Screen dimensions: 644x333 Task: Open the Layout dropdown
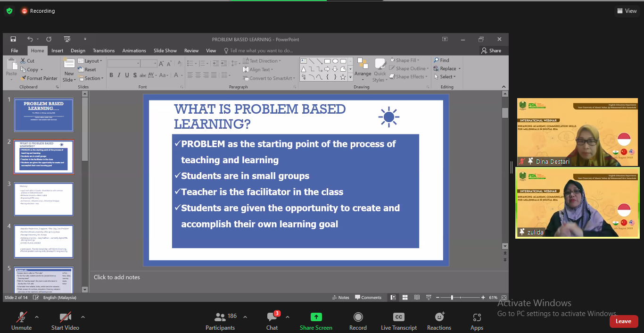click(x=90, y=61)
